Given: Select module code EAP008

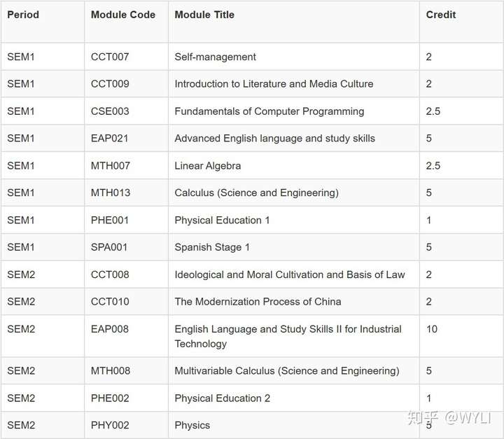Looking at the screenshot, I should tap(110, 329).
